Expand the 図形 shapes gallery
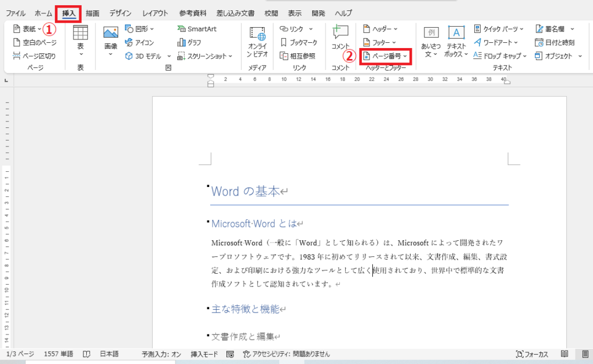 (x=140, y=29)
